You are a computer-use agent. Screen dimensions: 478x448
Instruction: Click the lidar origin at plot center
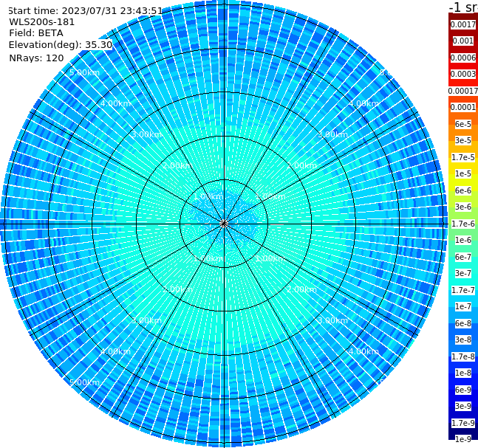point(224,224)
